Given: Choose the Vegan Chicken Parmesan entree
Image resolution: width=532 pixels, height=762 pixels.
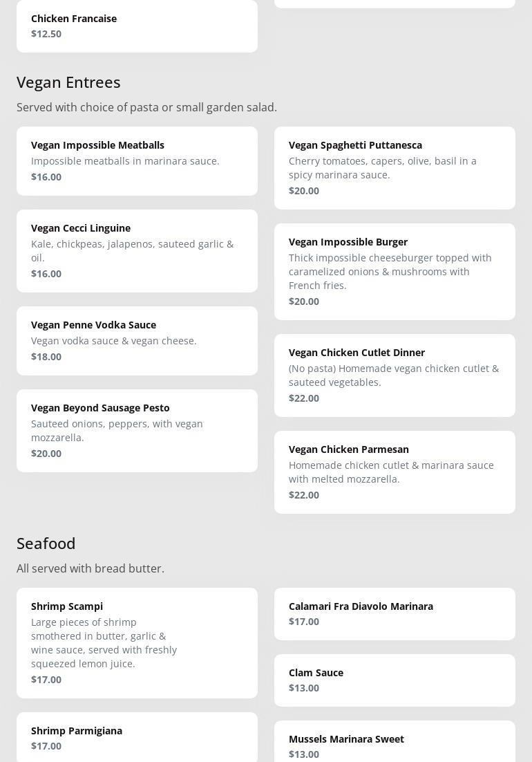Looking at the screenshot, I should [395, 472].
